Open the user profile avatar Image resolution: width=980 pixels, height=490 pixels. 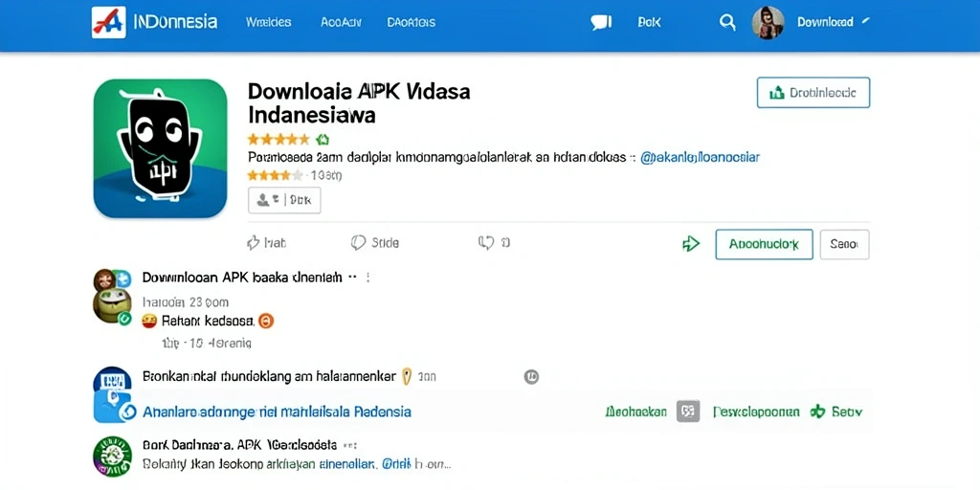[x=768, y=23]
